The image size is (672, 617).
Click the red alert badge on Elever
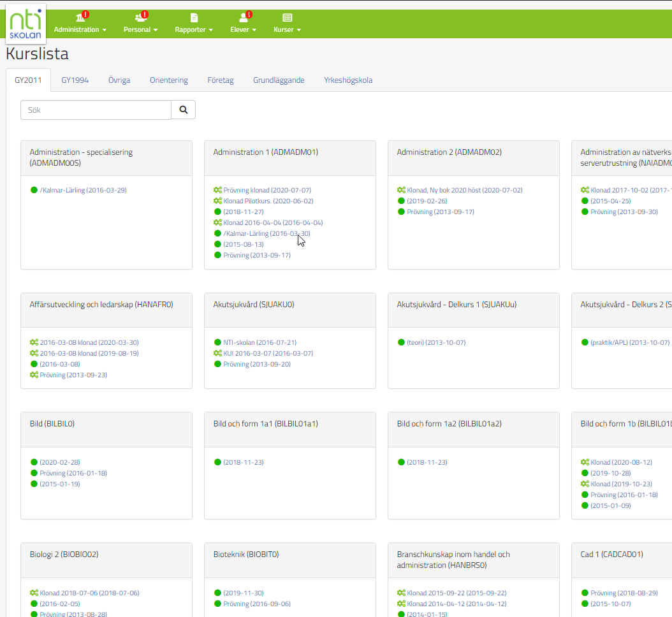tap(249, 14)
